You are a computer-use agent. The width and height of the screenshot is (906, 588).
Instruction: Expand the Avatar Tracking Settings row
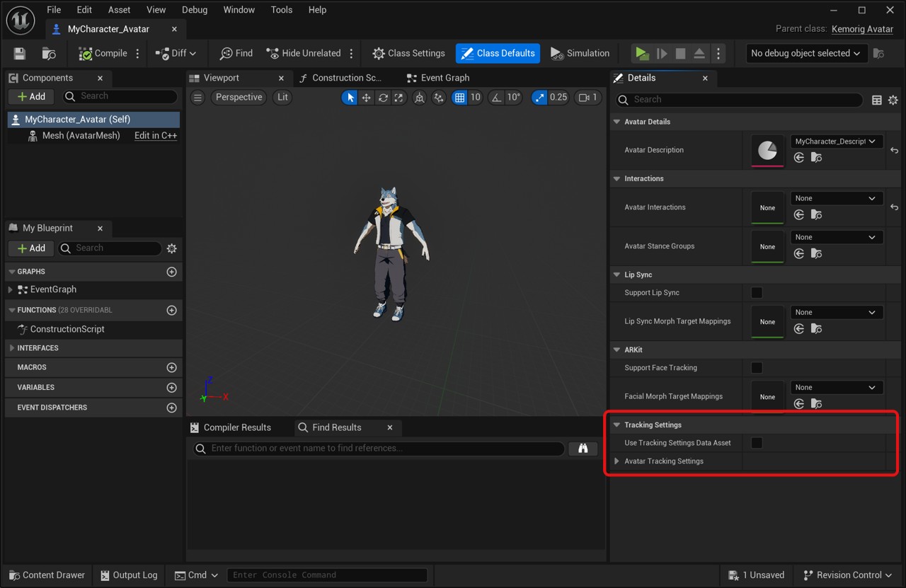(x=617, y=461)
